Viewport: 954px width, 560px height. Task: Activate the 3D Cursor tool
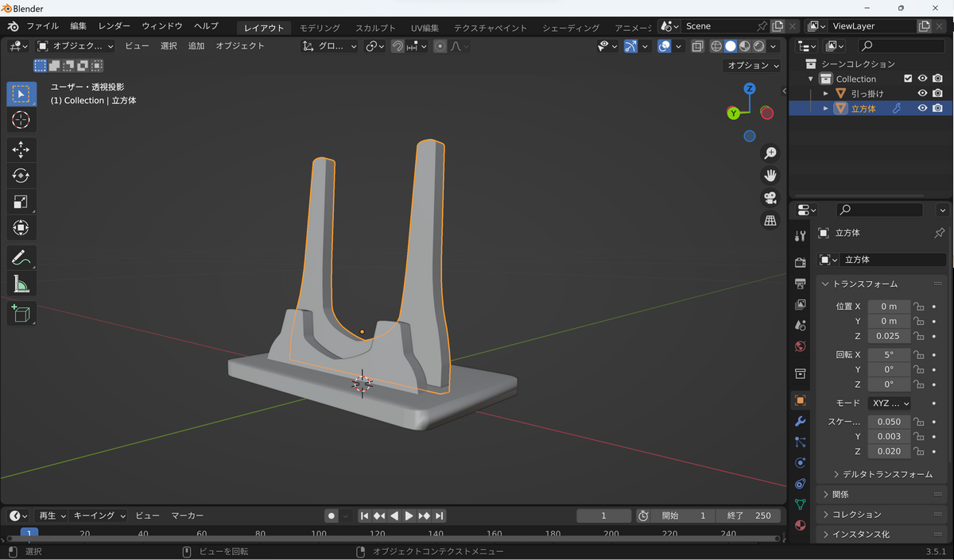[21, 120]
